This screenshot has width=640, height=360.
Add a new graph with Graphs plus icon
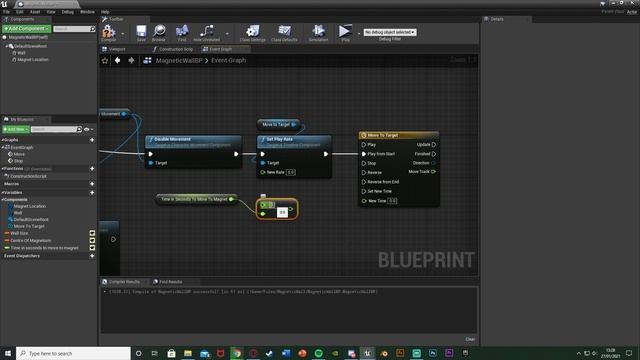click(92, 140)
